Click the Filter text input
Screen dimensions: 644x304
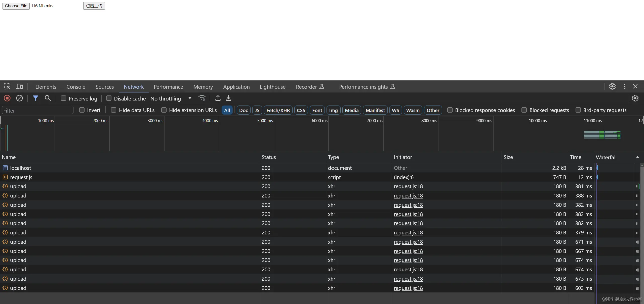pyautogui.click(x=38, y=110)
